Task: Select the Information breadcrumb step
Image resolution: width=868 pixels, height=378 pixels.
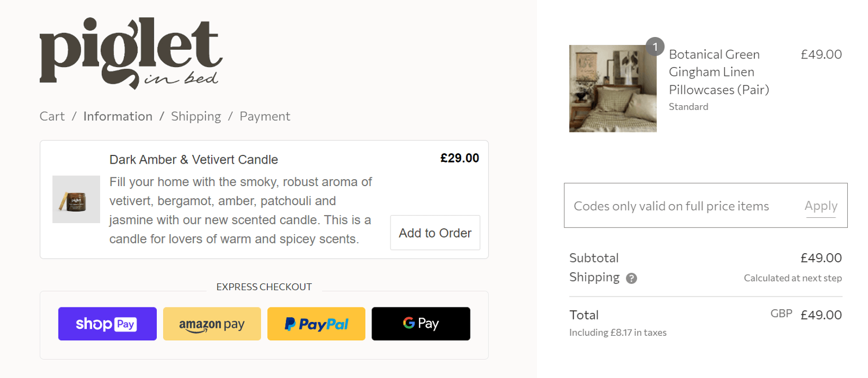Action: coord(117,116)
